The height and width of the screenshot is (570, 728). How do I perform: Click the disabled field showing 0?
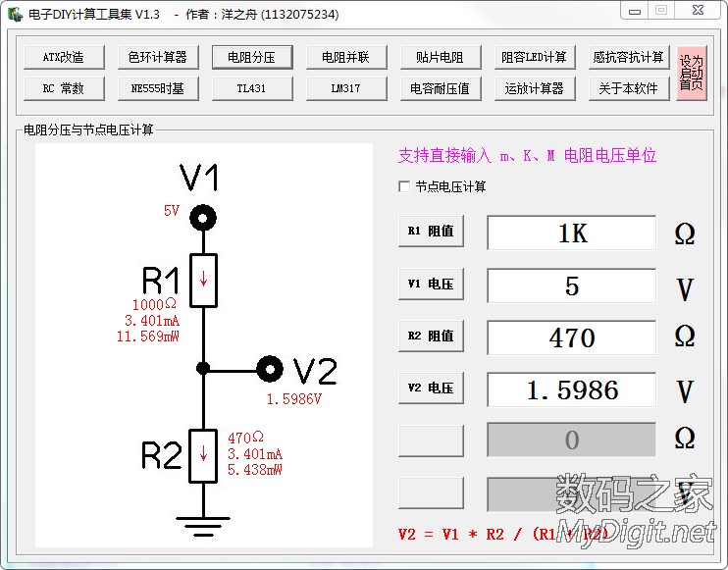[572, 440]
